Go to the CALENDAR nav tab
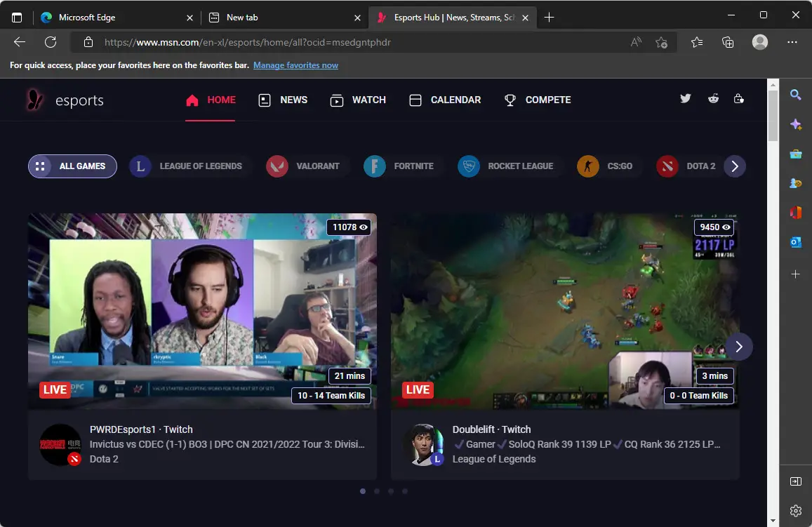 445,100
